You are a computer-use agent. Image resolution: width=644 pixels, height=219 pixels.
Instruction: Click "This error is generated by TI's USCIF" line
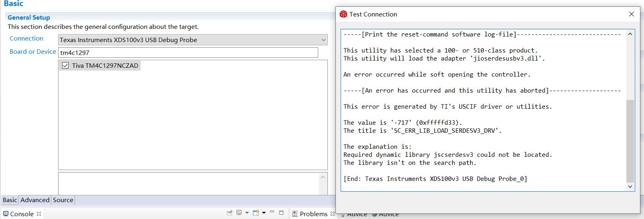tap(448, 107)
